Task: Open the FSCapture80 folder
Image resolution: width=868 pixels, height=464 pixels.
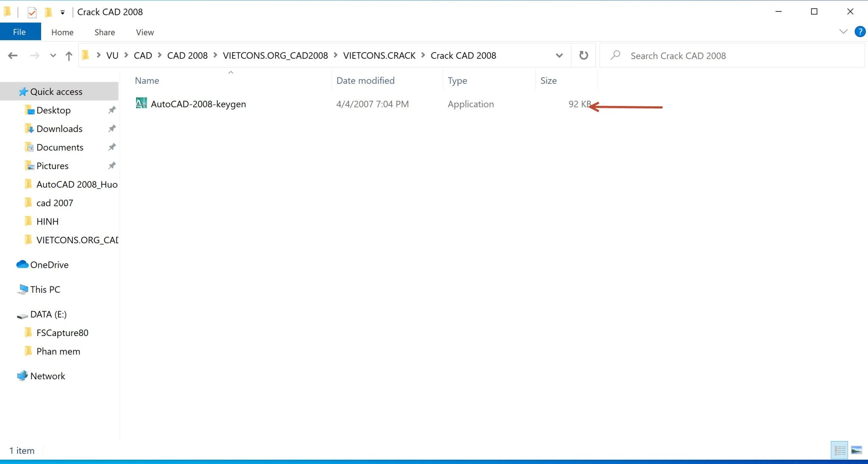Action: [62, 333]
